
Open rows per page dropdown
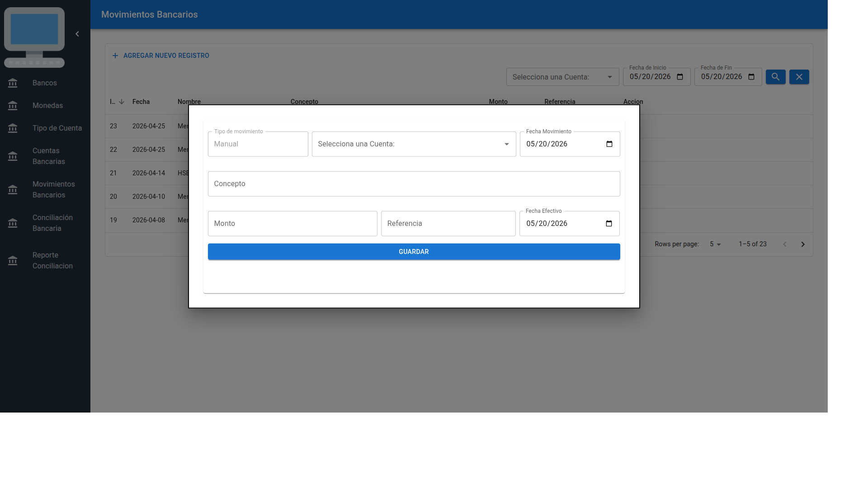(x=715, y=244)
